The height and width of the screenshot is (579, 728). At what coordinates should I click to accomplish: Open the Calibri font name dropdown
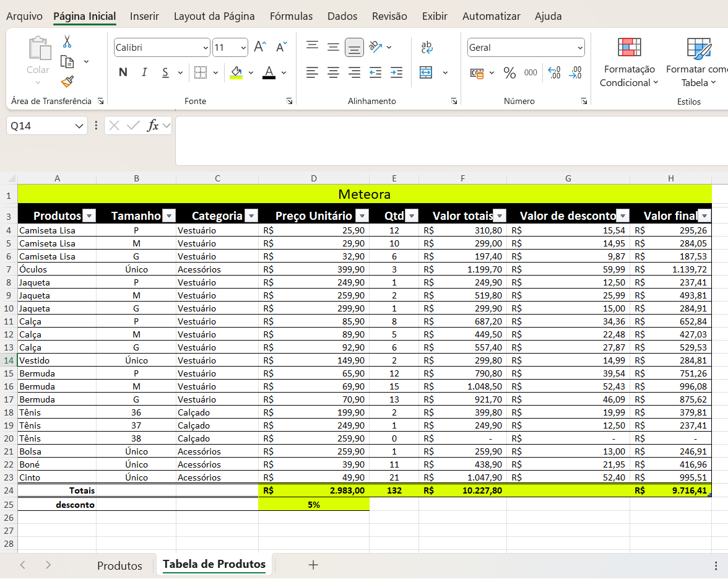(x=206, y=47)
